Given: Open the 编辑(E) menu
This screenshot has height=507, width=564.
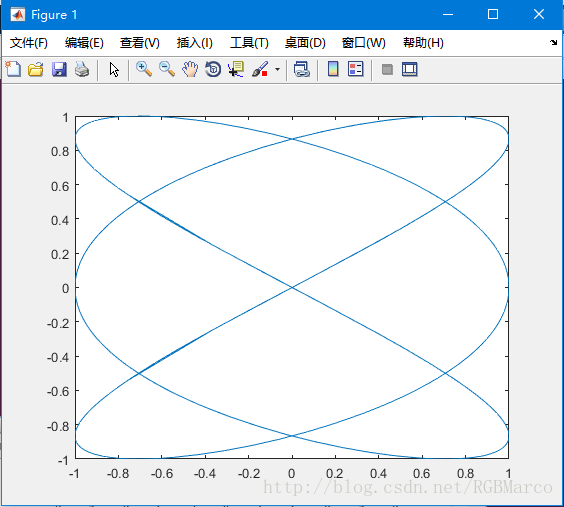Looking at the screenshot, I should (84, 43).
